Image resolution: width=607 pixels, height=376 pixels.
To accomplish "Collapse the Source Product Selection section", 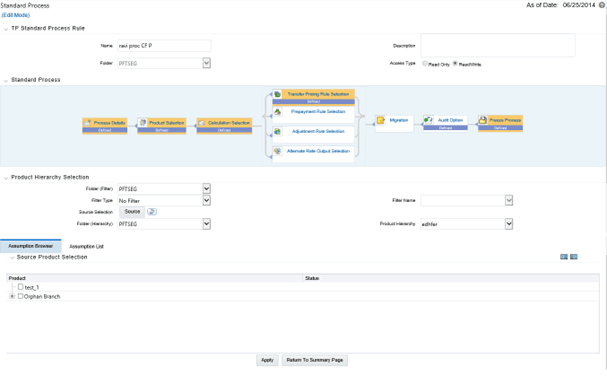I will tap(12, 258).
